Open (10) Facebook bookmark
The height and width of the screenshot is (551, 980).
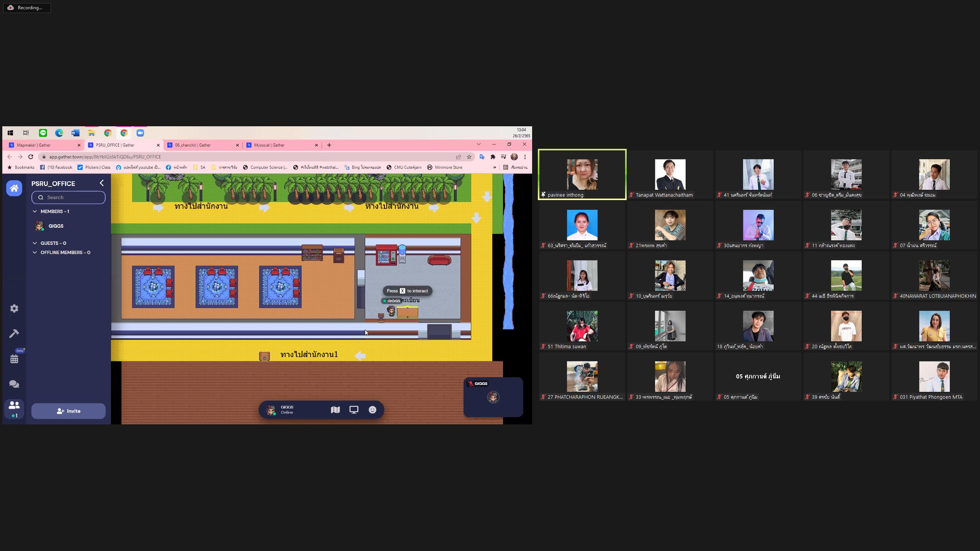click(x=56, y=167)
